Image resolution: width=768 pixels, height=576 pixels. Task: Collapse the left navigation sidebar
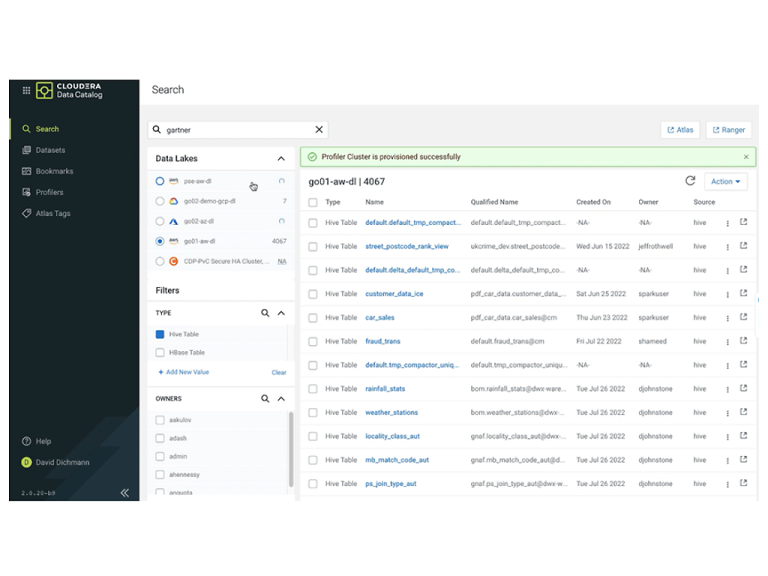pyautogui.click(x=125, y=493)
